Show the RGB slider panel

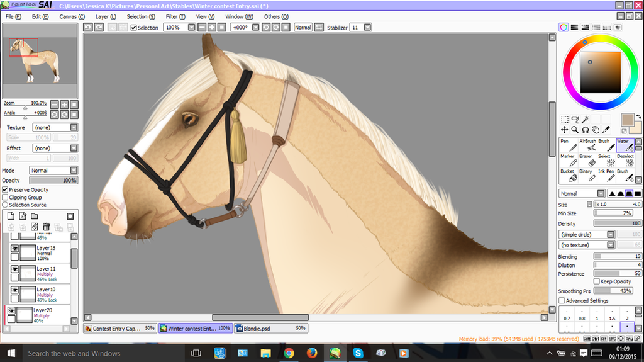point(574,27)
